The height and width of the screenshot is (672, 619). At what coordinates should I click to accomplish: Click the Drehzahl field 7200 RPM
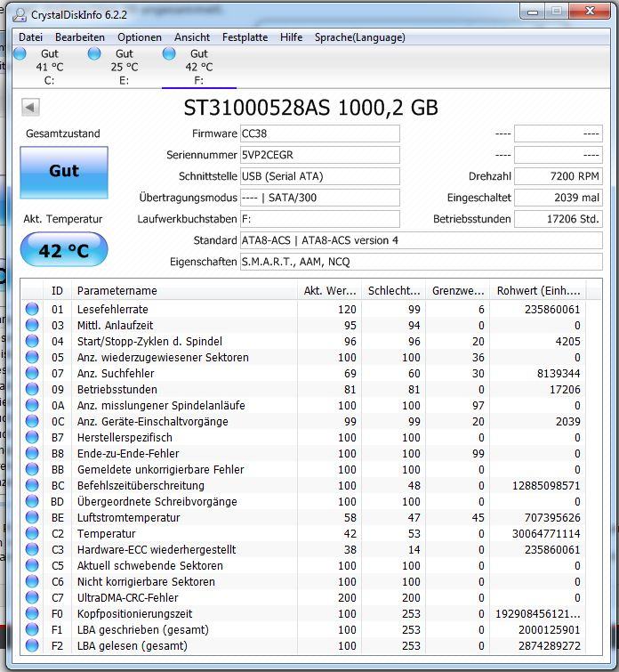(x=559, y=176)
